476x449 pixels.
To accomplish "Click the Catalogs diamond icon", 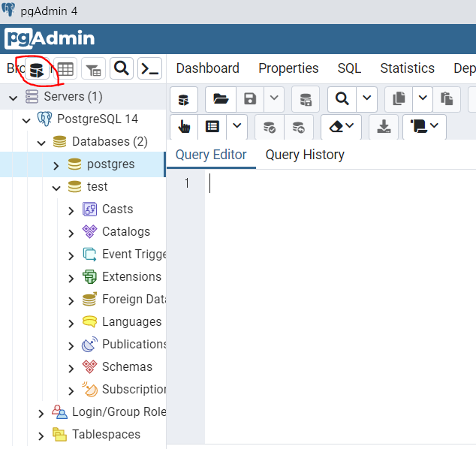I will 89,232.
